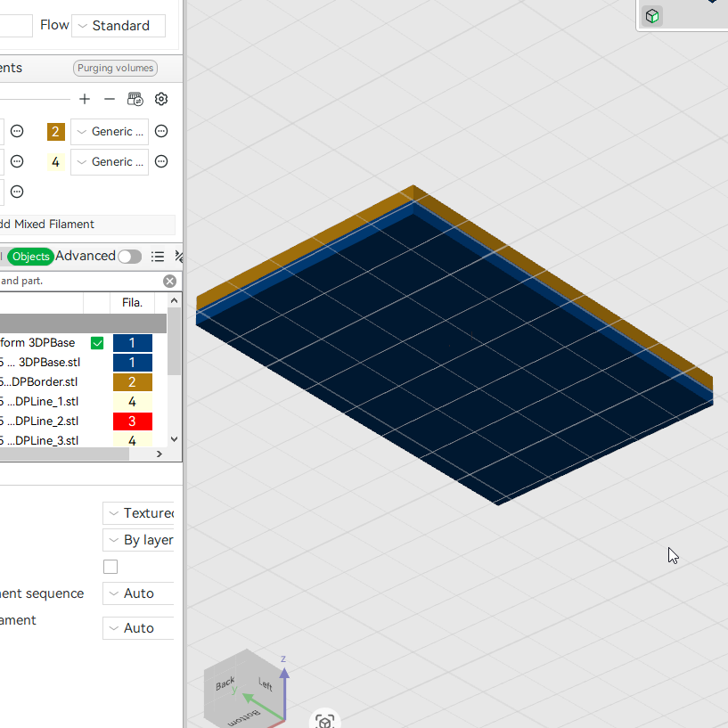The height and width of the screenshot is (728, 728).
Task: Add a new filament with plus icon
Action: pyautogui.click(x=85, y=99)
